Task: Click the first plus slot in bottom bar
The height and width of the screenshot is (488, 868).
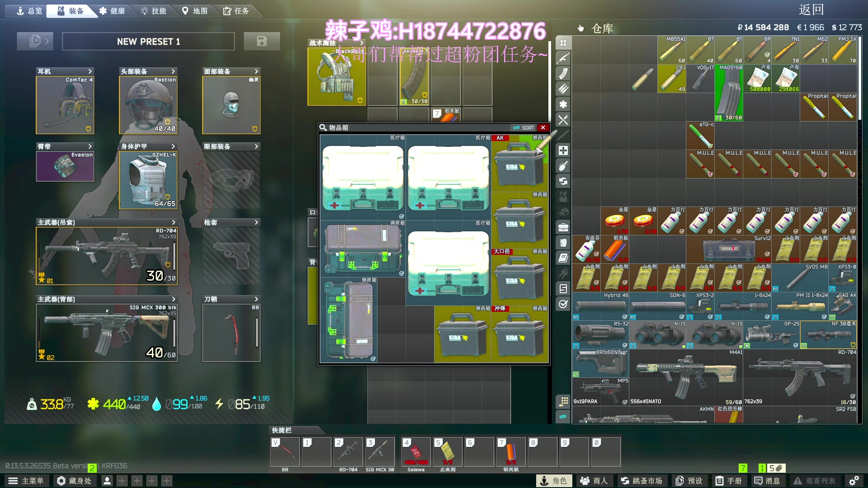Action: [x=122, y=481]
